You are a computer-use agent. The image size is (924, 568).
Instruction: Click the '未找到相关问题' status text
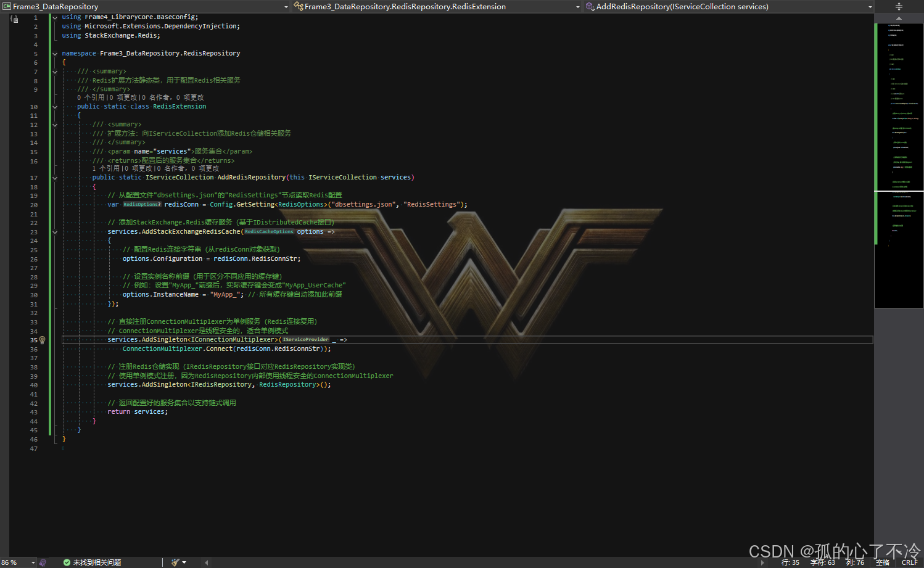click(x=97, y=562)
